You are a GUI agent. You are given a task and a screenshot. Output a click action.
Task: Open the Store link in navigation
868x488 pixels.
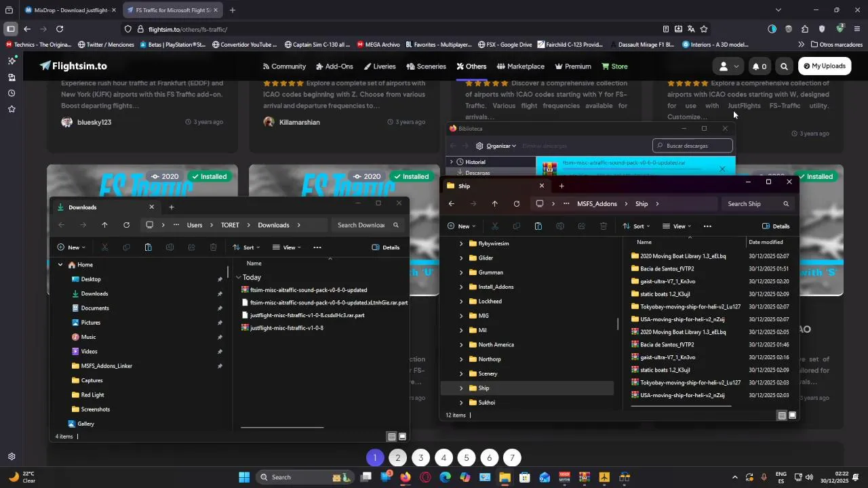(614, 66)
